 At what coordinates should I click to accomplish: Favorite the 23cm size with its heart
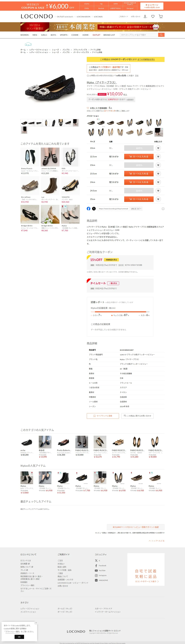[158, 165]
